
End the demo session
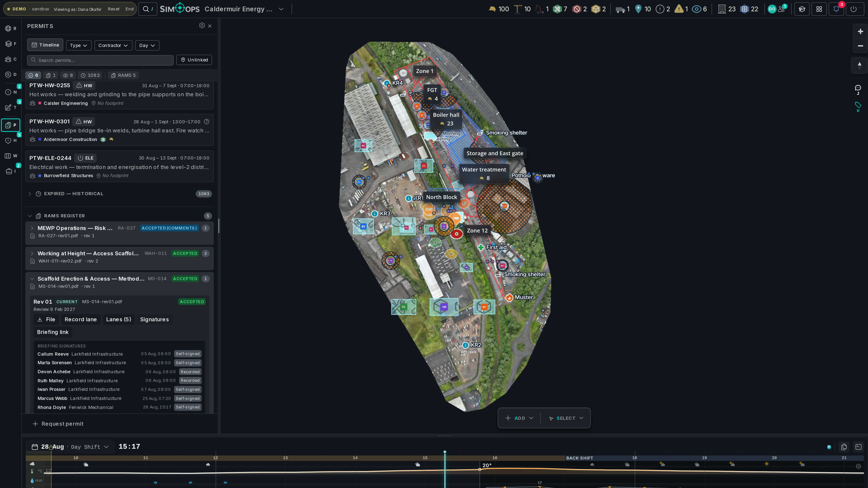[130, 9]
